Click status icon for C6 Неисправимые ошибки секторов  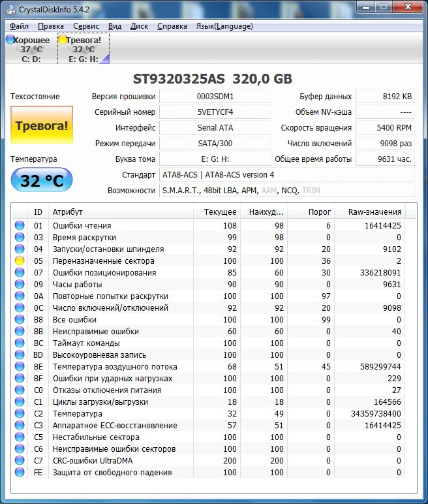(x=20, y=449)
